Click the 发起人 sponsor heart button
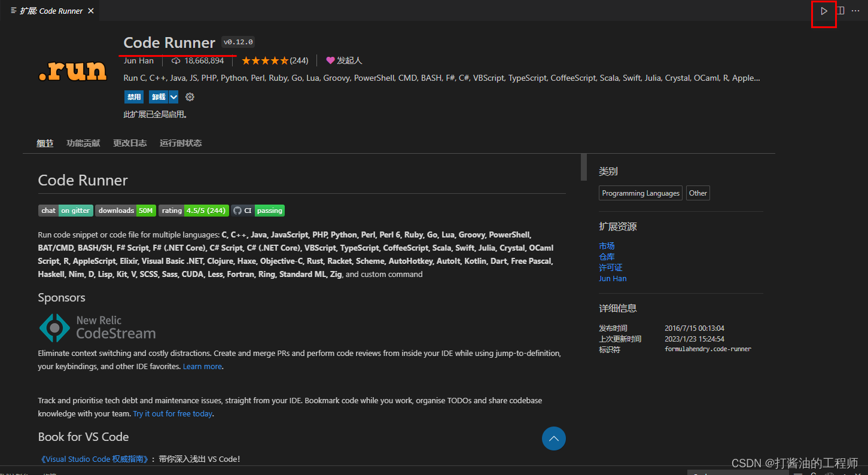 (x=344, y=60)
